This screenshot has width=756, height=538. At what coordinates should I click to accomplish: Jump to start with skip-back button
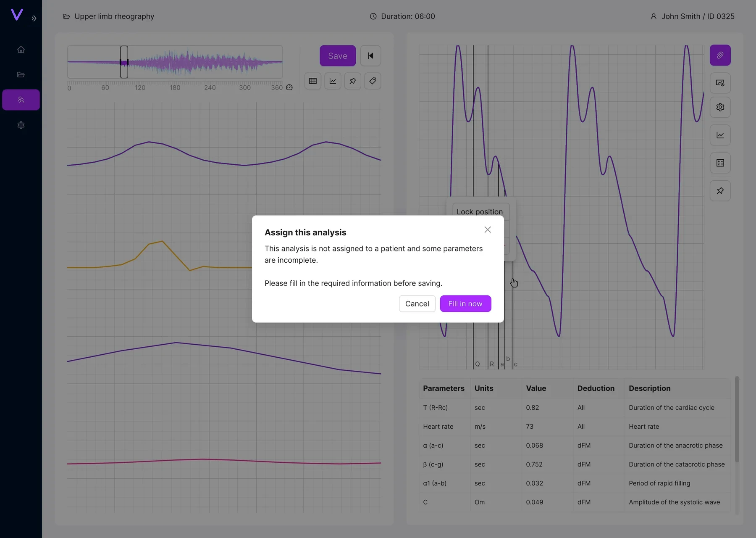[370, 56]
